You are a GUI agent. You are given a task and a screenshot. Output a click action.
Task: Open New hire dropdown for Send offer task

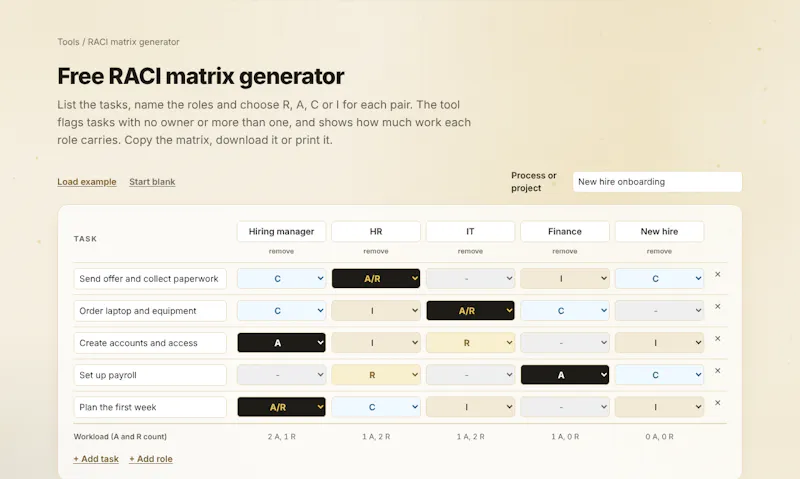[x=659, y=279]
